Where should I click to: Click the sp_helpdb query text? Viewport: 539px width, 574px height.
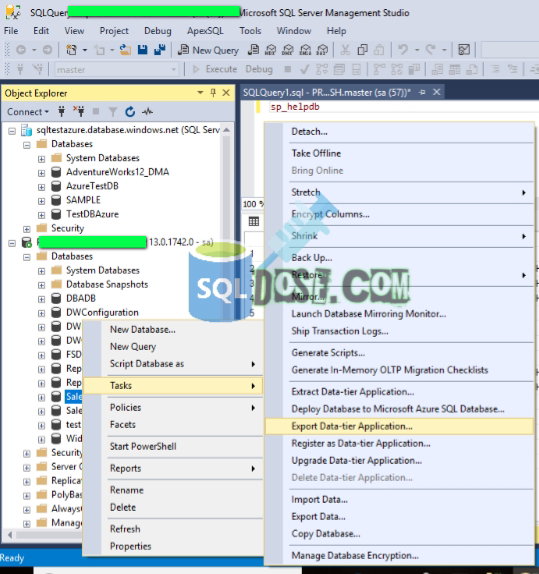[295, 107]
